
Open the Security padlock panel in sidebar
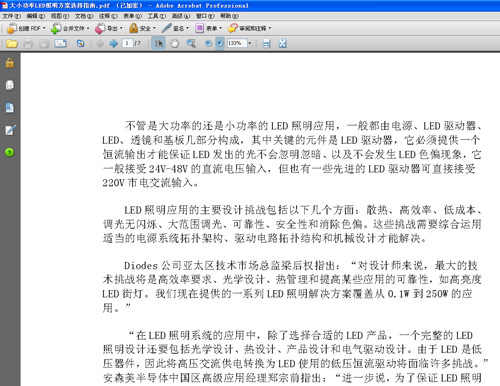tap(10, 62)
